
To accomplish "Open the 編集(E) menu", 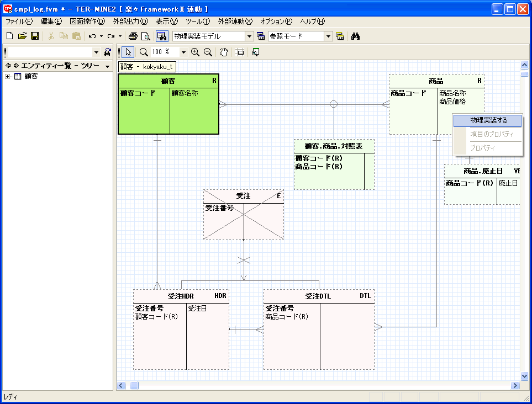I will [x=51, y=22].
